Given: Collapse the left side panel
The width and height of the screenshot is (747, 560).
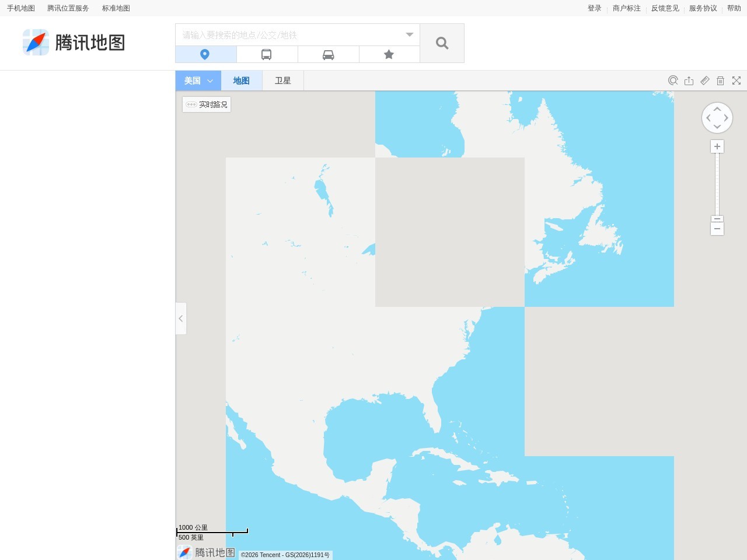Looking at the screenshot, I should point(181,318).
